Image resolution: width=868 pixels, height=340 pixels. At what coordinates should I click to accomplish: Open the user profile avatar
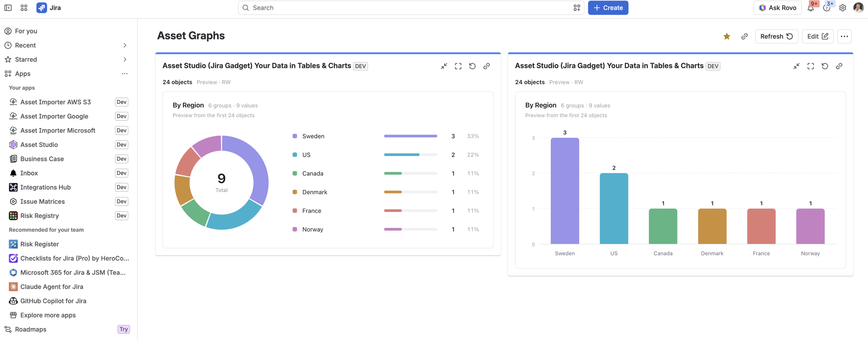click(x=858, y=8)
